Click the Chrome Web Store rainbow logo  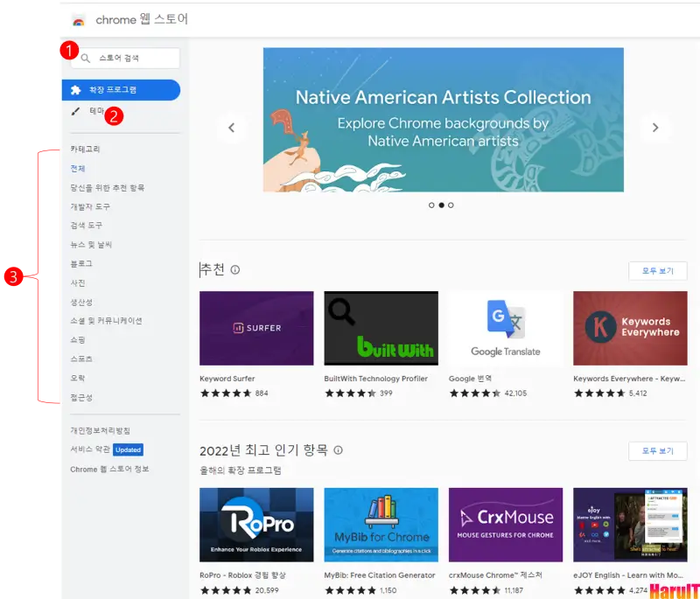[79, 20]
